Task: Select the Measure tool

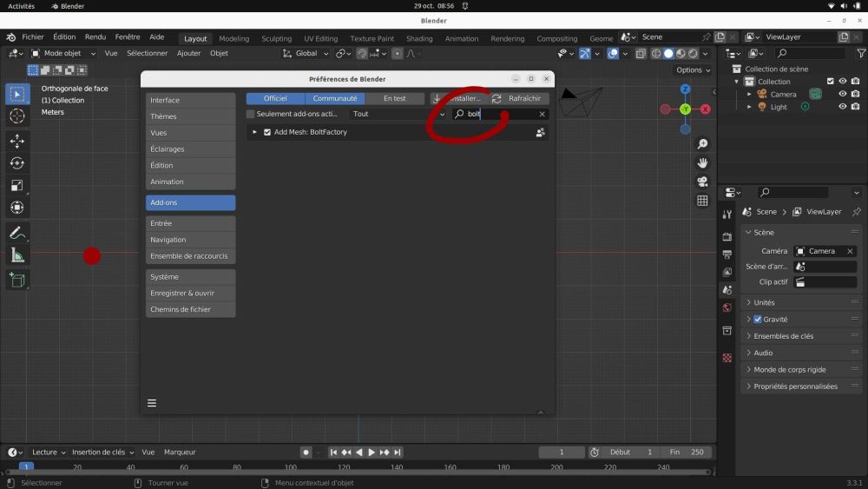Action: tap(17, 255)
